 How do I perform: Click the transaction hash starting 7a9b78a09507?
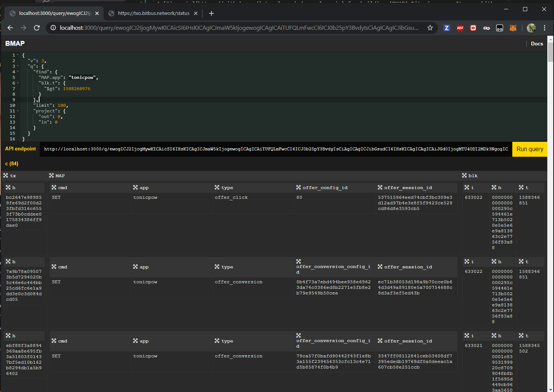click(24, 285)
